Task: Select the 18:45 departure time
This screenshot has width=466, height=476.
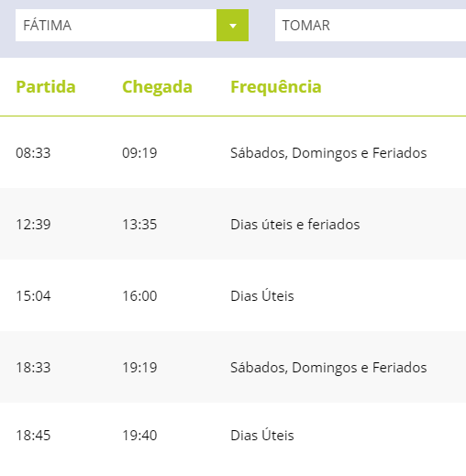Action: click(x=33, y=436)
